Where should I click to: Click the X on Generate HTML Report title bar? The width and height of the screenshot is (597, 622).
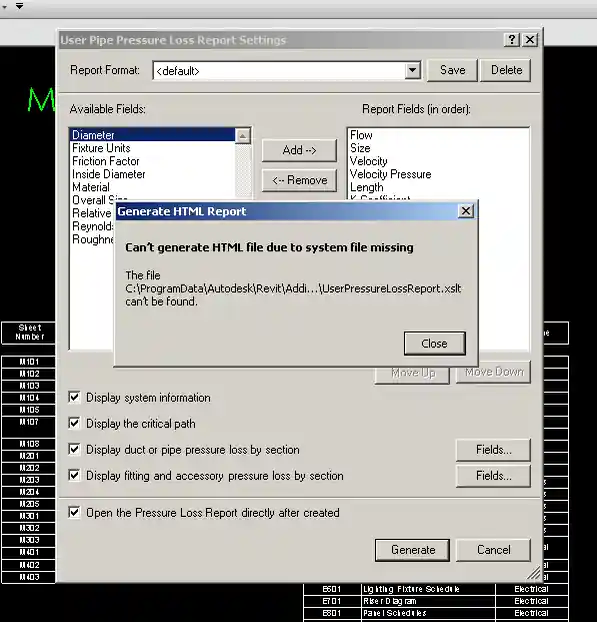tap(466, 211)
